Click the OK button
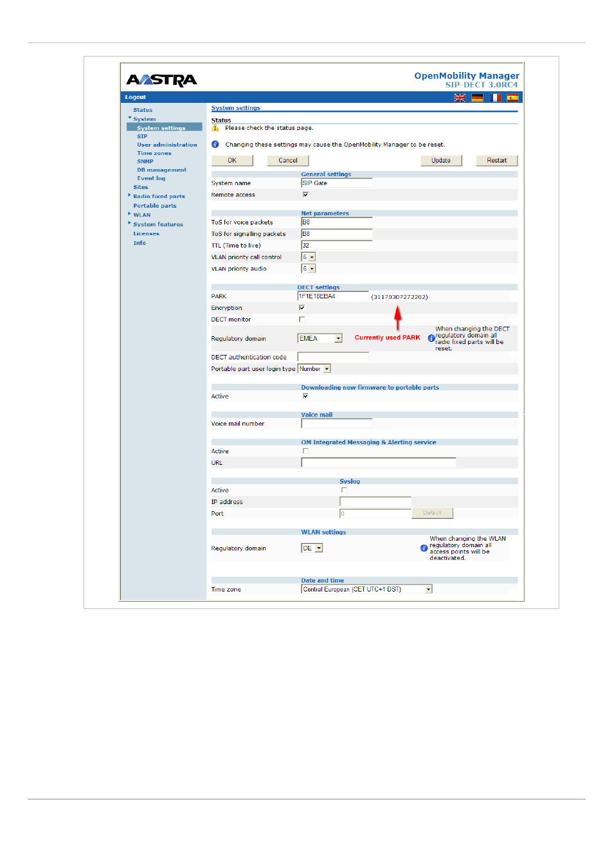Screen dimensions: 614x868 click(x=232, y=161)
